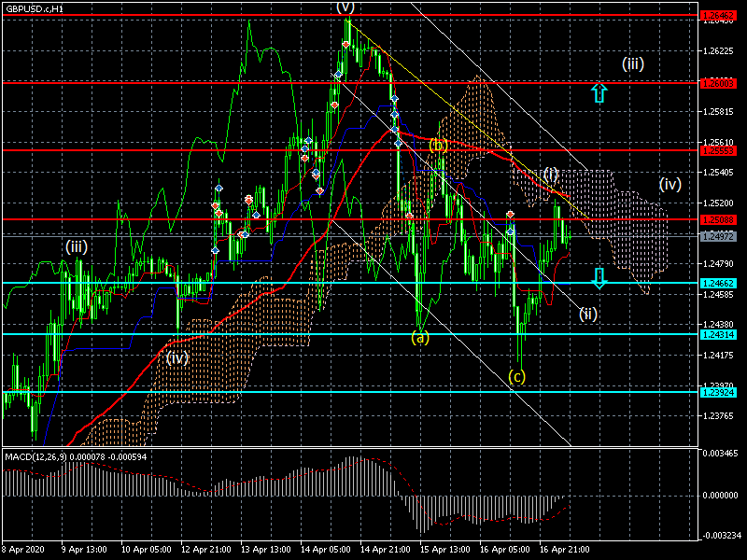Click the cyan down arrow above 1.24662 line
The width and height of the screenshot is (747, 560).
point(599,278)
